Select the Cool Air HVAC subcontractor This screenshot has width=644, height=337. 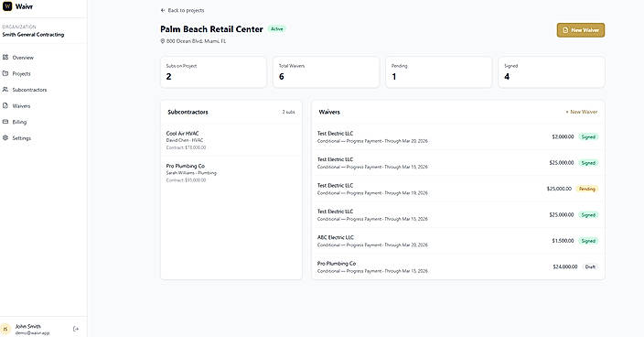(231, 140)
